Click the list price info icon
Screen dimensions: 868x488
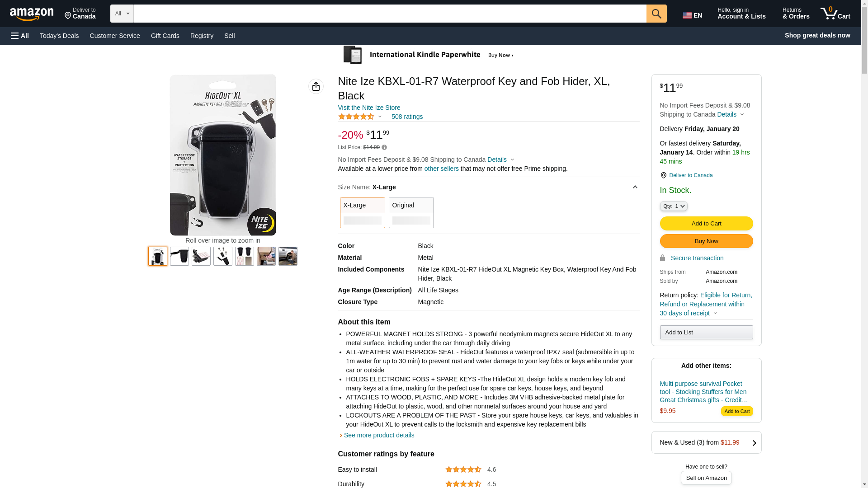384,147
